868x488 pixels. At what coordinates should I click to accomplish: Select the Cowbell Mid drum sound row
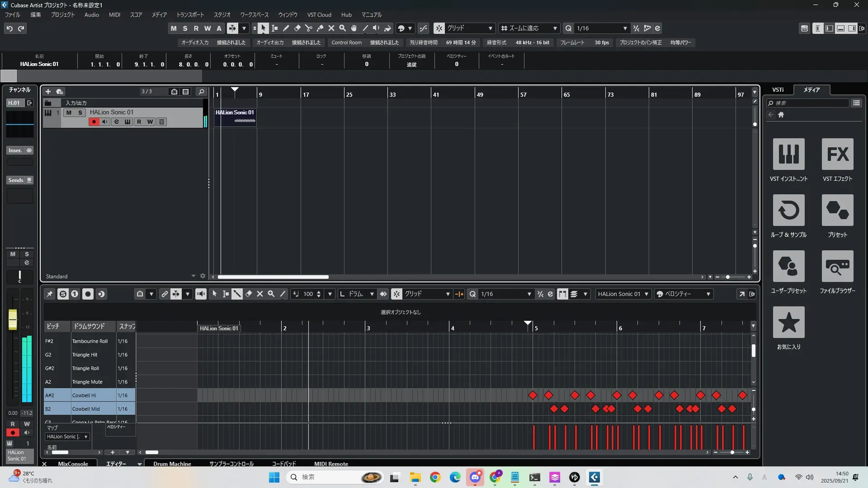point(86,409)
